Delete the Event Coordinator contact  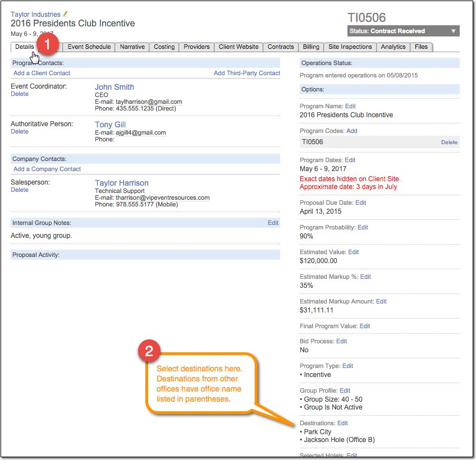click(x=20, y=94)
